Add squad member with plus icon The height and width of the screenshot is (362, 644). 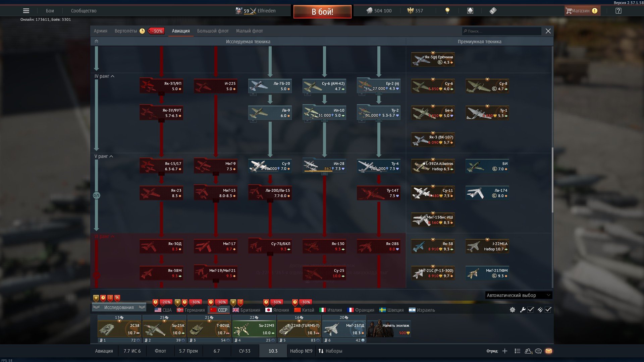(x=505, y=351)
